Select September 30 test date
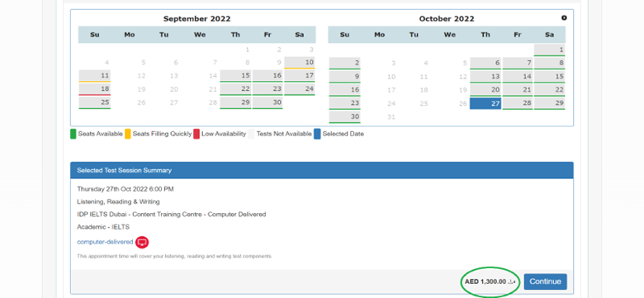Screen dimensions: 644x298 point(268,102)
